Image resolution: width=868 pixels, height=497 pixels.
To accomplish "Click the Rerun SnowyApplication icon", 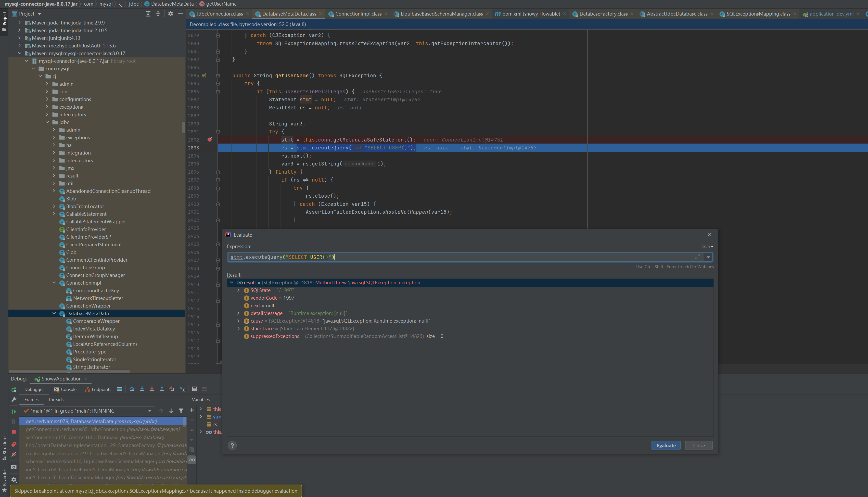I will tap(14, 389).
